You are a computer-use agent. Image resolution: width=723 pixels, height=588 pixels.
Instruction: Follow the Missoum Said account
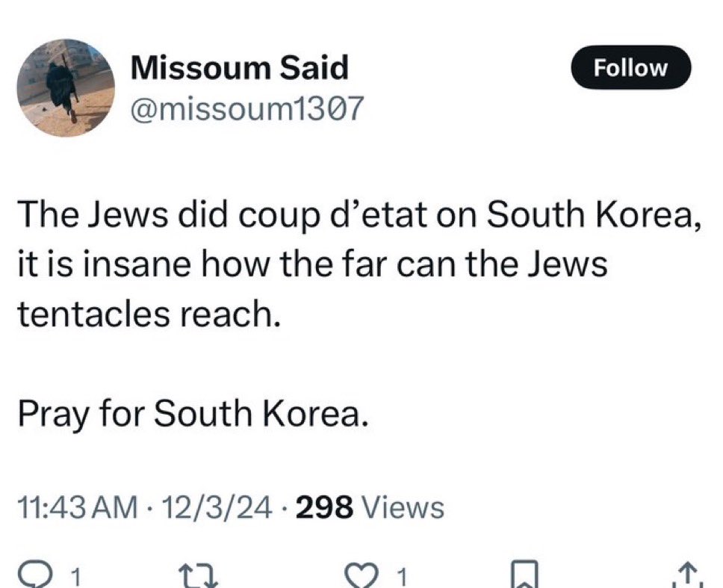point(630,67)
